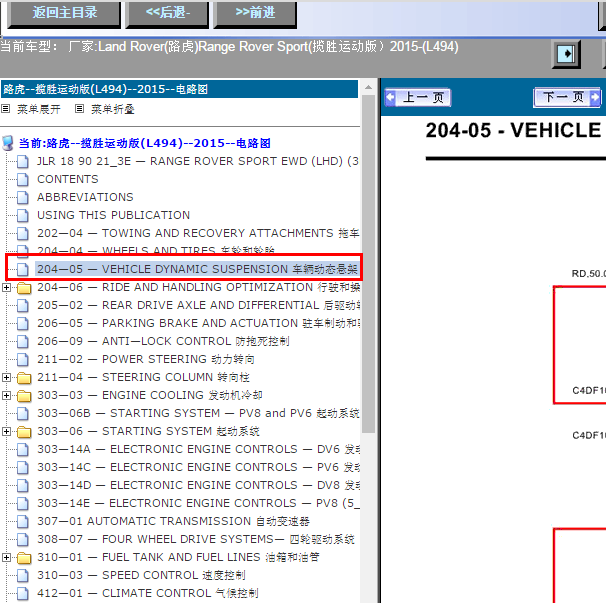Go back with the <<后退- button
Viewport: 606px width, 603px height.
[x=167, y=14]
